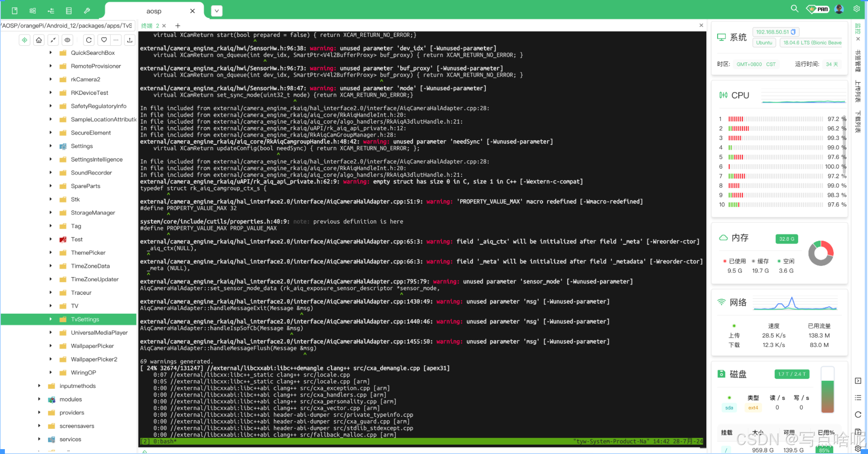Click the memory usage donut chart
This screenshot has width=868, height=454.
pyautogui.click(x=821, y=253)
